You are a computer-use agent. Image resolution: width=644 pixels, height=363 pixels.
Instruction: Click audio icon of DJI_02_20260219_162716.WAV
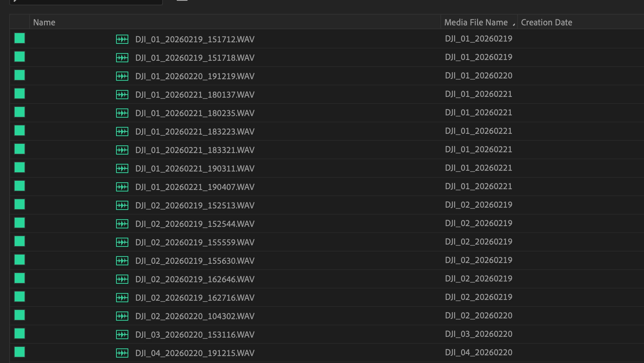click(x=122, y=298)
